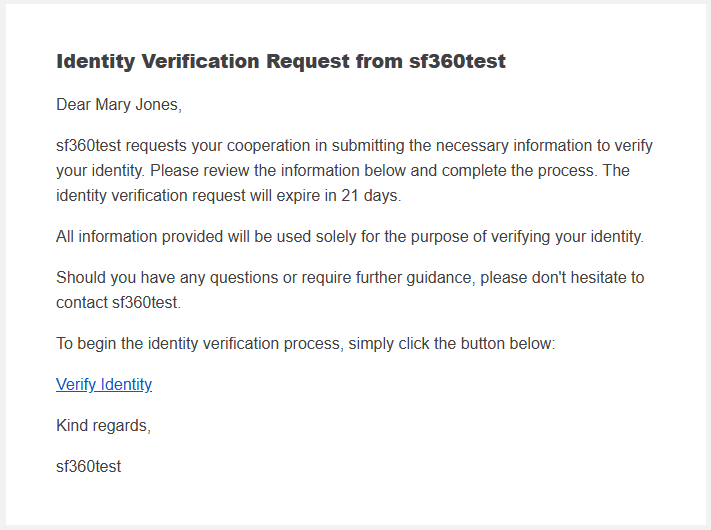Click the 'Should you have any questions' line
Image resolution: width=711 pixels, height=530 pixels.
350,277
